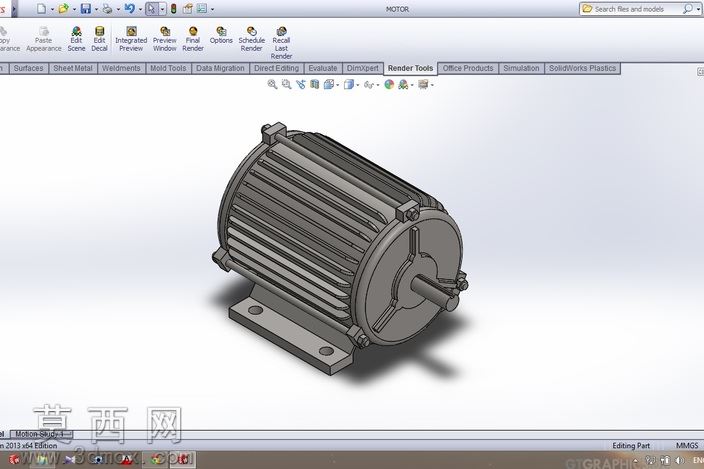Expand the Print dropdown arrow

[x=118, y=9]
